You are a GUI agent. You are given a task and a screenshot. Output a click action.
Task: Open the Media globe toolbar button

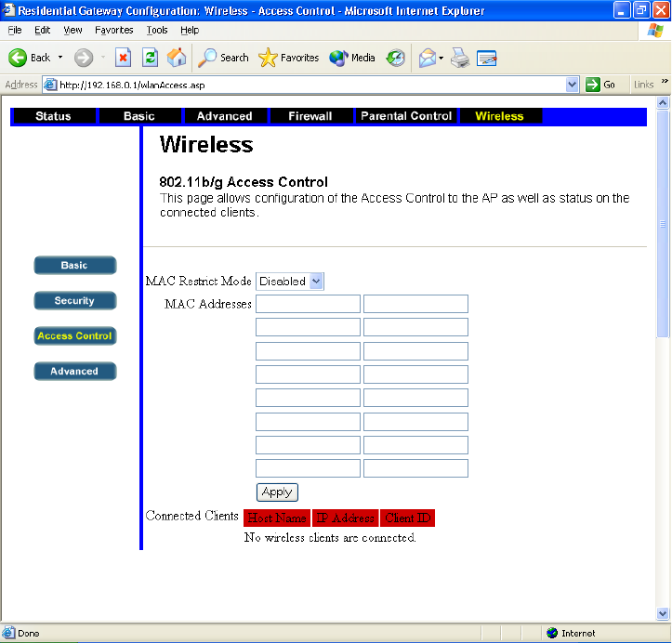click(352, 58)
